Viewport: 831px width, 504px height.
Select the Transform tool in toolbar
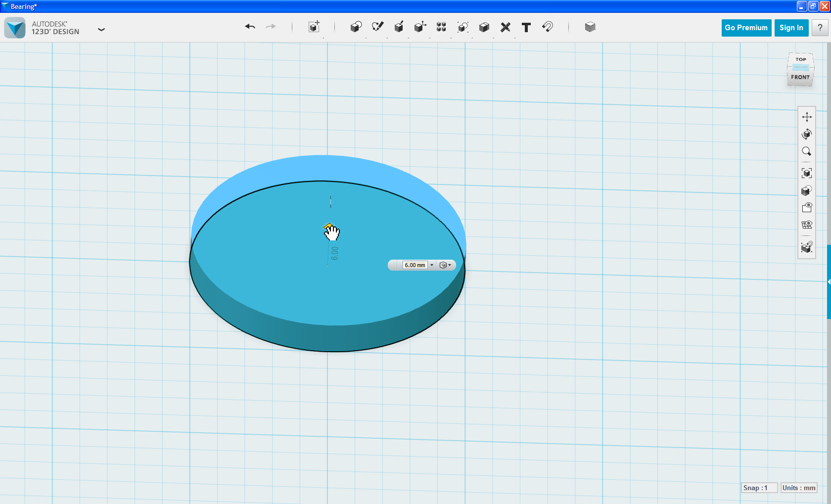click(x=314, y=27)
